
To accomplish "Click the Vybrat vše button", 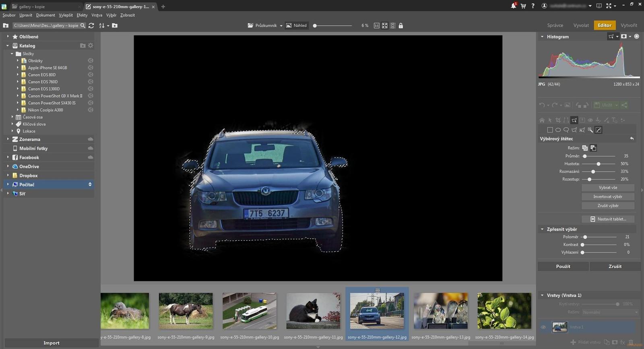I will click(608, 188).
